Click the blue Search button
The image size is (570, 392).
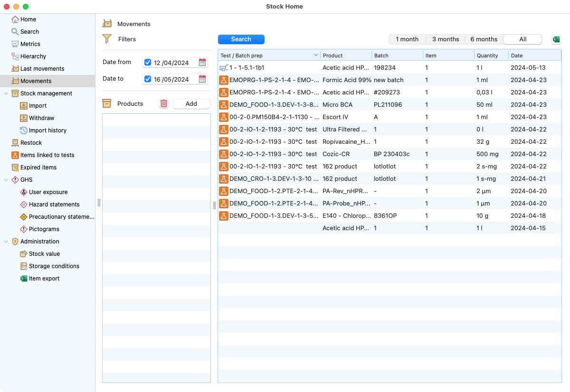click(241, 39)
